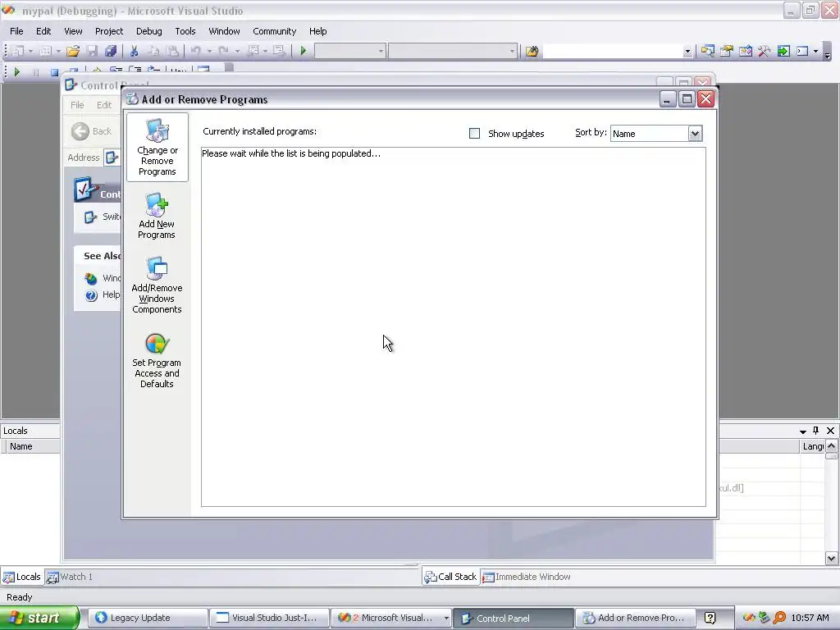Enable the Show updates checkbox
Screen dimensions: 840x630
point(474,134)
